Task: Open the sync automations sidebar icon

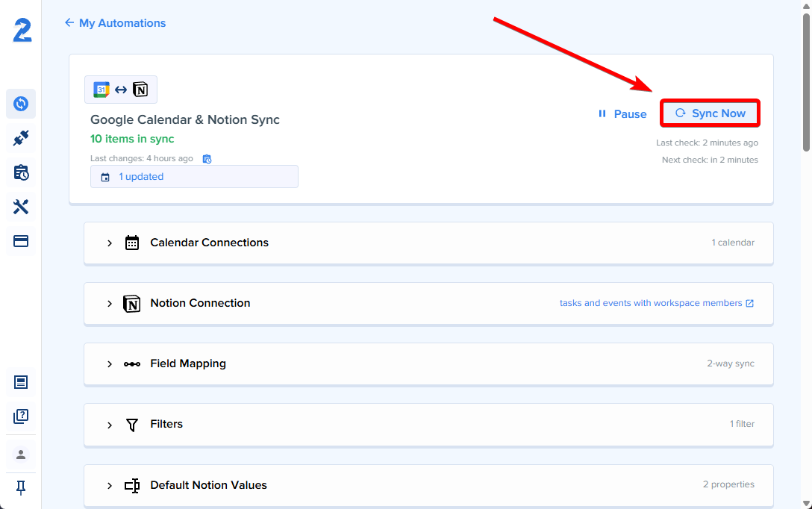Action: coord(21,104)
